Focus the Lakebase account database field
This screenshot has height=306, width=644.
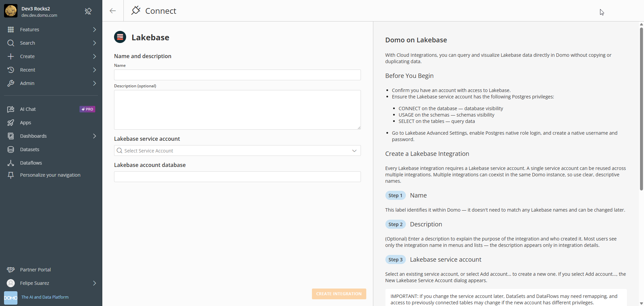point(237,177)
